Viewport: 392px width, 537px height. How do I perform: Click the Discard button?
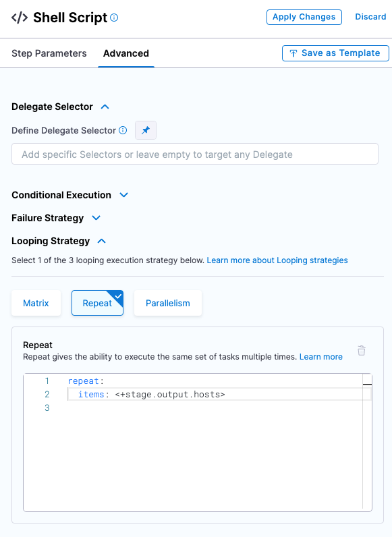click(370, 17)
